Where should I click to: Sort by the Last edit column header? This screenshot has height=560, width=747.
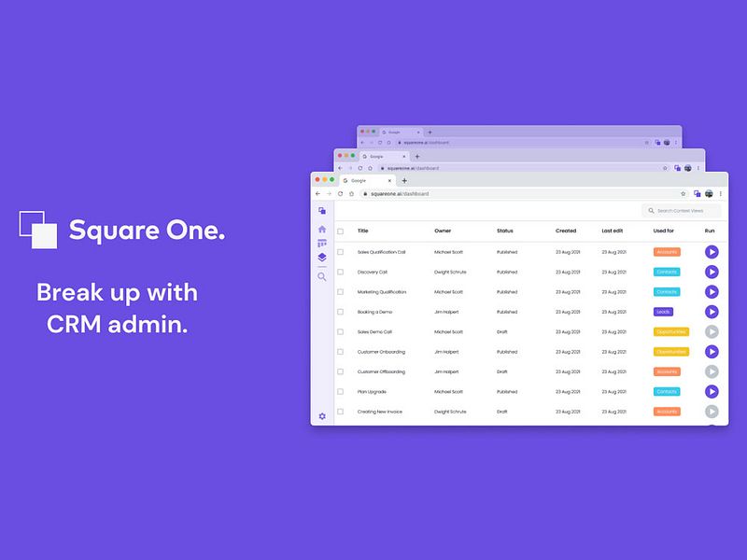click(x=613, y=231)
